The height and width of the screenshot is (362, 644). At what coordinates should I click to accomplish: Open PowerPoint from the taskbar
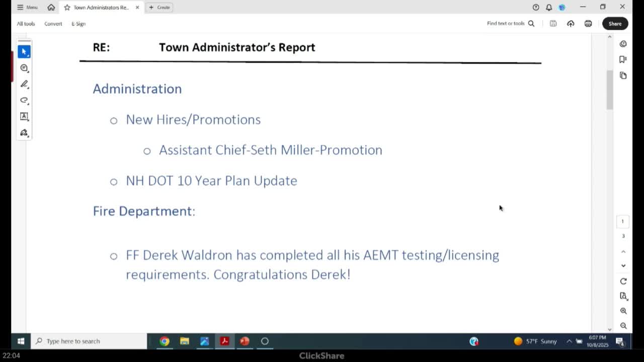click(x=245, y=341)
